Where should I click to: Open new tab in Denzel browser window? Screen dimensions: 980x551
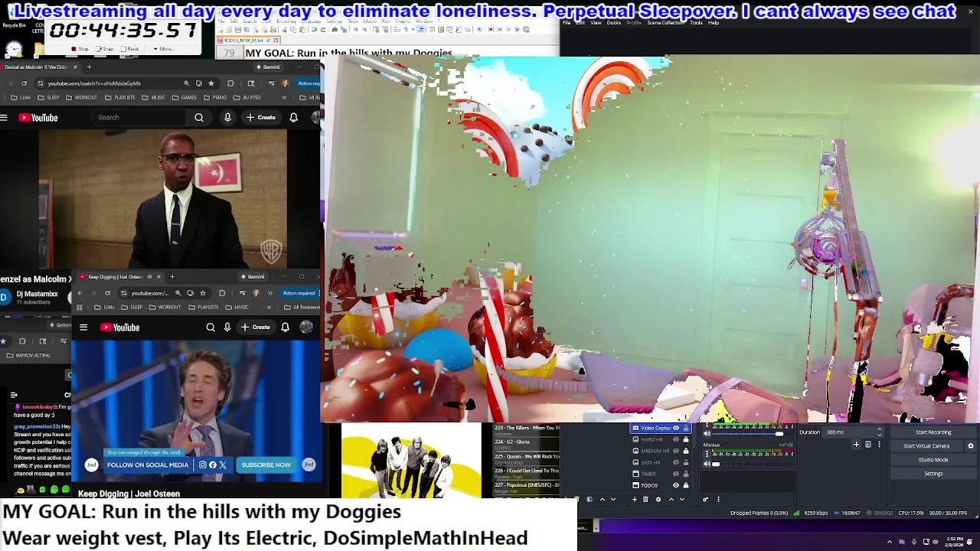coord(89,67)
